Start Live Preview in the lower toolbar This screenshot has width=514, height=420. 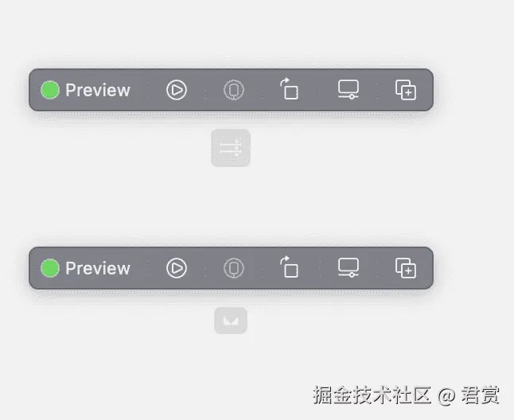177,268
